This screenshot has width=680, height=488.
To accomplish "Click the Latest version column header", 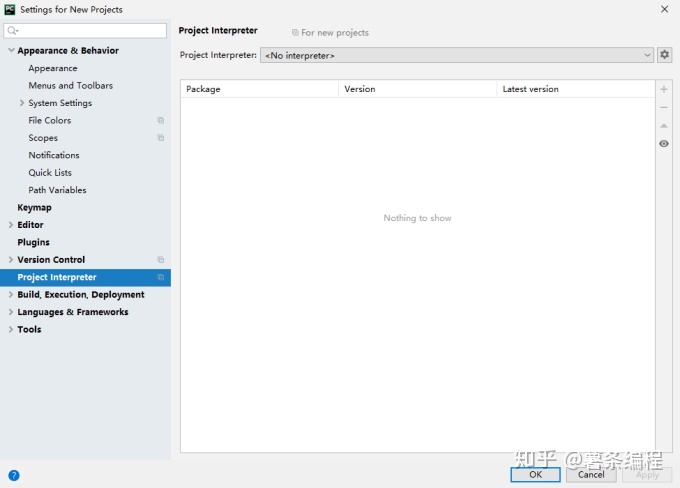I will [575, 89].
